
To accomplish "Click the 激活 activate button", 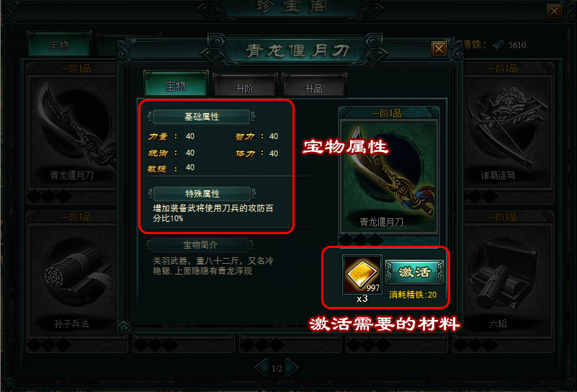I will (414, 272).
